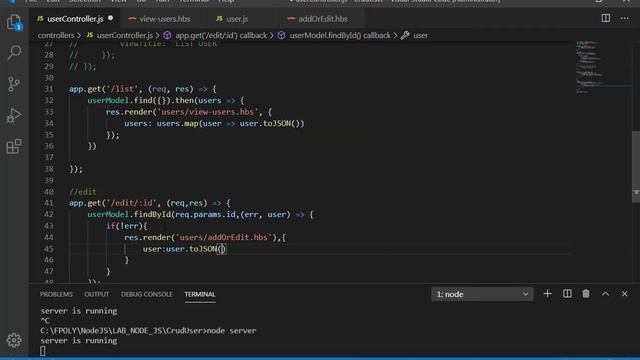The height and width of the screenshot is (360, 640).
Task: Click 'findById' on line 42
Action: click(153, 214)
